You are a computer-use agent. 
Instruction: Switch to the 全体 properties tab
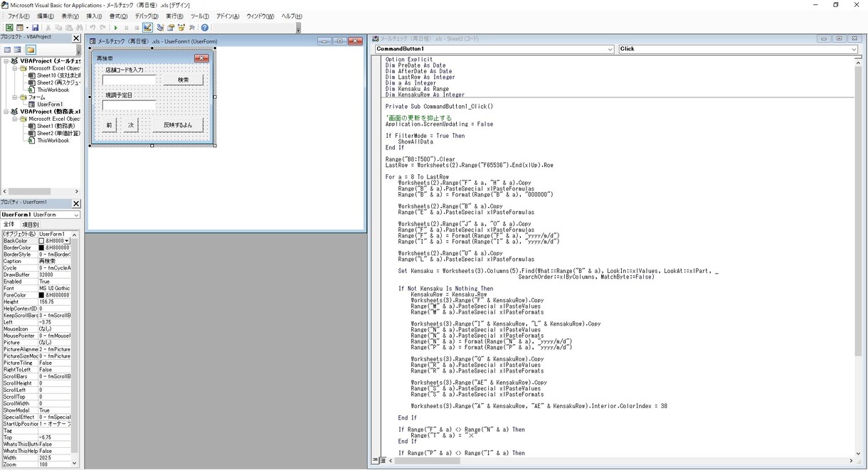[9, 225]
